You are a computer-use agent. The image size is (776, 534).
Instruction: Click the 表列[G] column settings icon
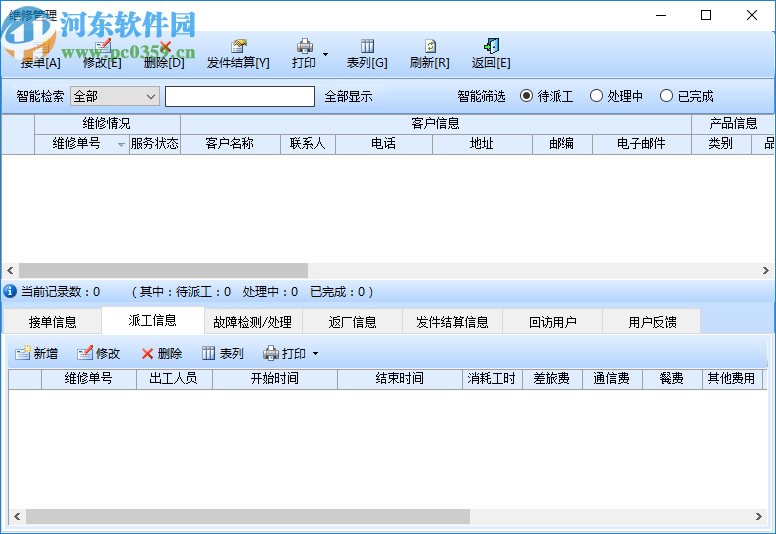point(367,47)
